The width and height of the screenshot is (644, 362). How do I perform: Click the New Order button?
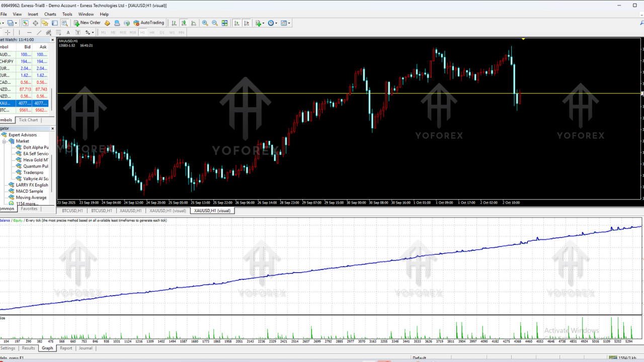point(87,23)
